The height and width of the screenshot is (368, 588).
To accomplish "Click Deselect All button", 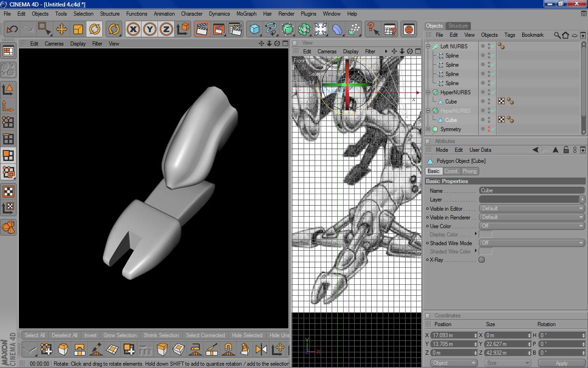I will click(x=64, y=335).
